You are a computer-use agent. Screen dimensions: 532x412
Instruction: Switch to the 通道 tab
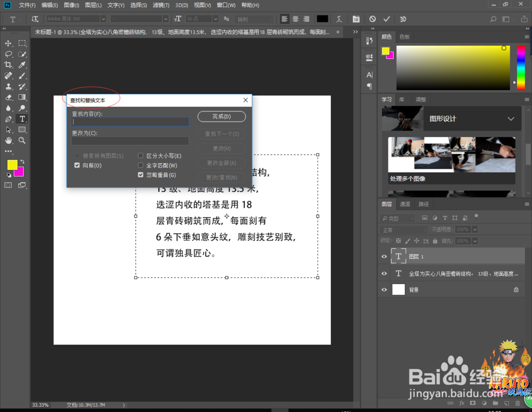405,204
